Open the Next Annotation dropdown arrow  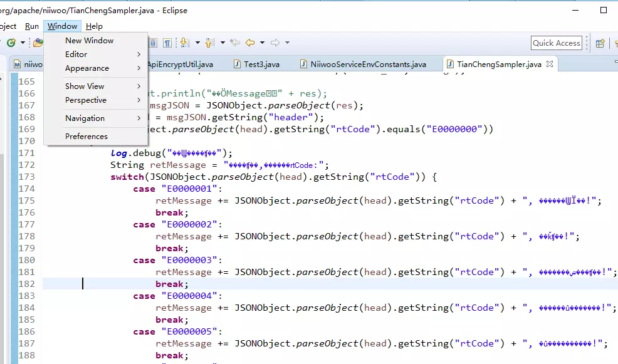point(197,43)
